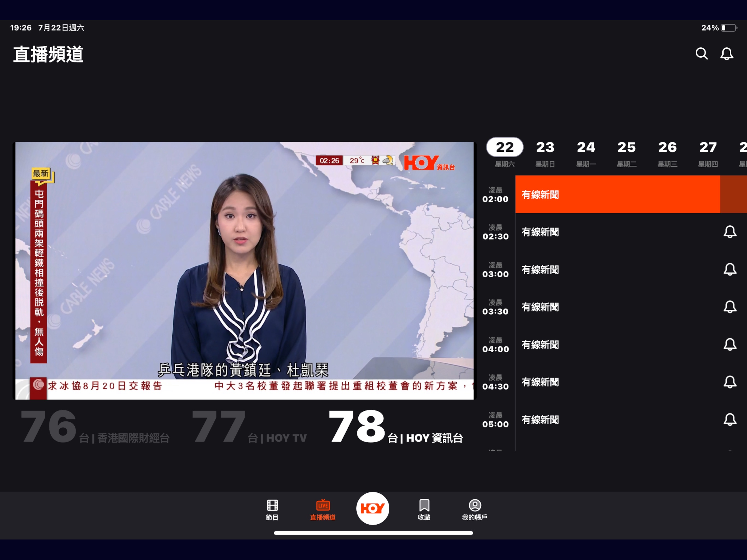Tap the iPad home indicator bar
This screenshot has width=747, height=560.
click(x=373, y=533)
